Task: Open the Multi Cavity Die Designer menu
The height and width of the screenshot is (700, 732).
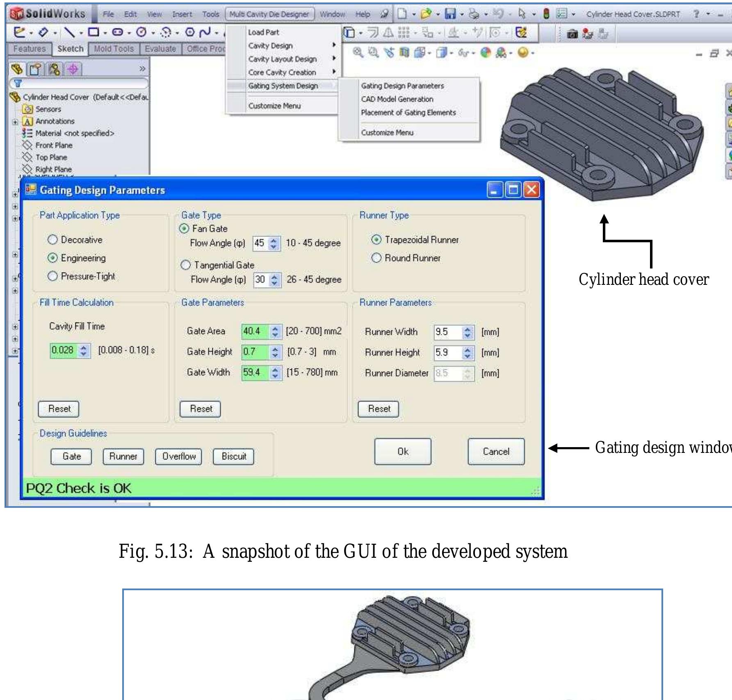Action: pos(269,14)
